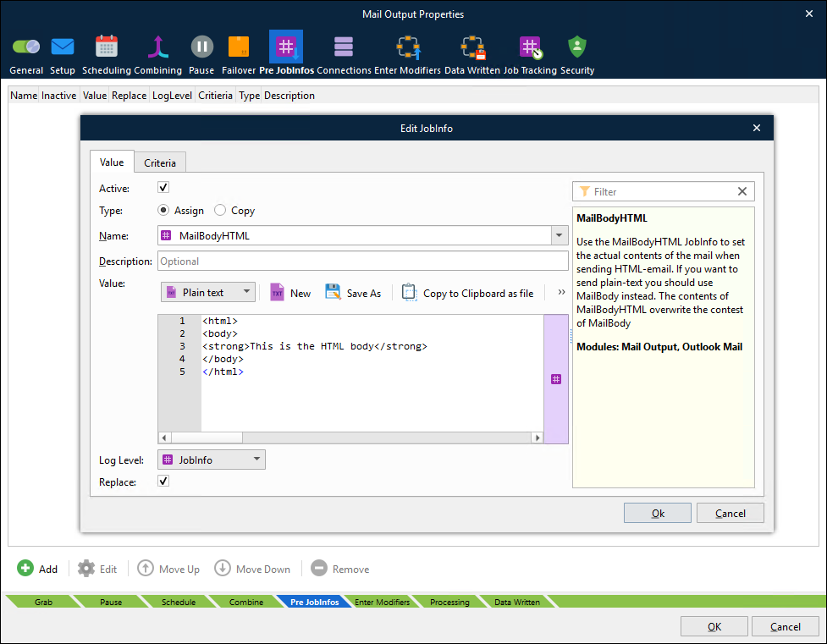Click the editor scroll right arrow
The height and width of the screenshot is (644, 827).
[538, 438]
